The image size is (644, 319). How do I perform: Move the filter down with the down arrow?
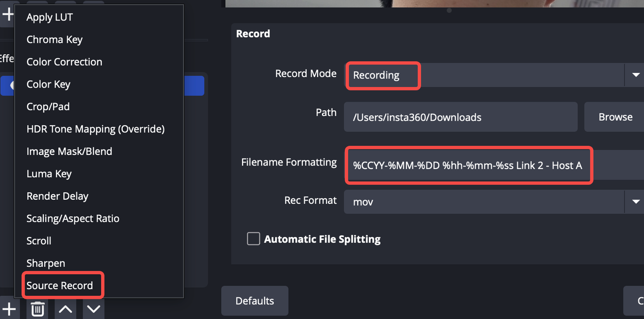tap(94, 308)
